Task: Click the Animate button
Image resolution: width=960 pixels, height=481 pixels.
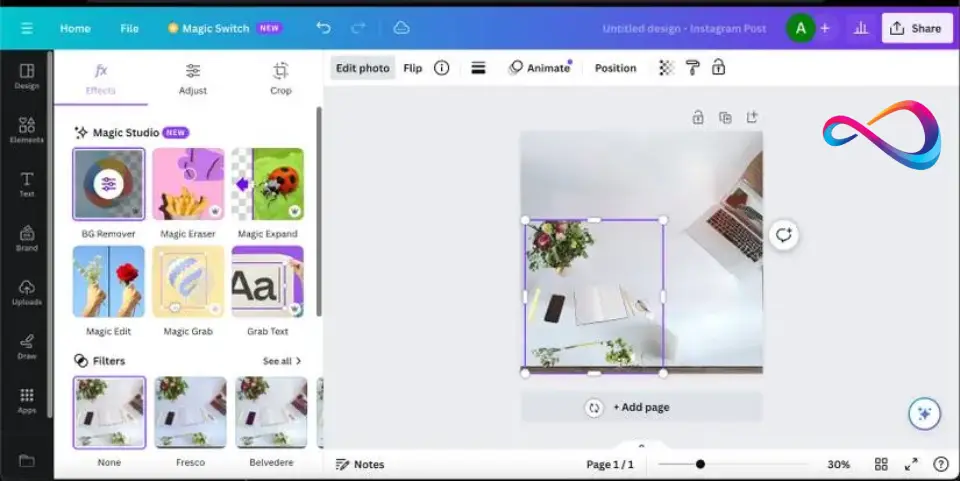Action: point(541,68)
